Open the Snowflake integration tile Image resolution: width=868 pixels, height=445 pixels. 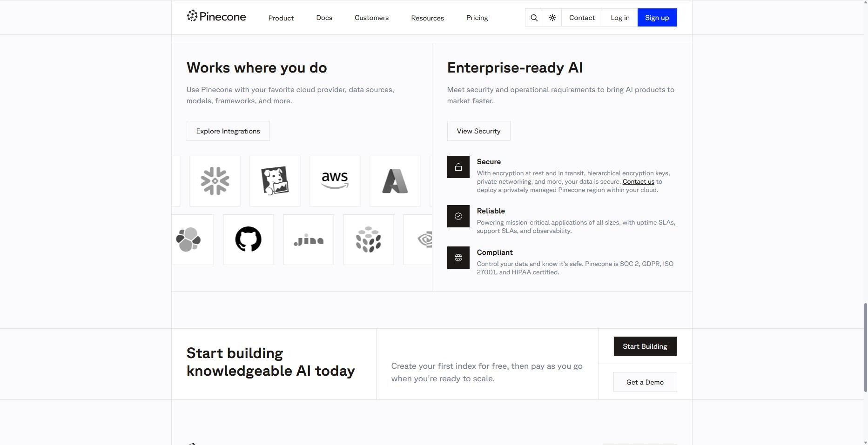(x=215, y=181)
